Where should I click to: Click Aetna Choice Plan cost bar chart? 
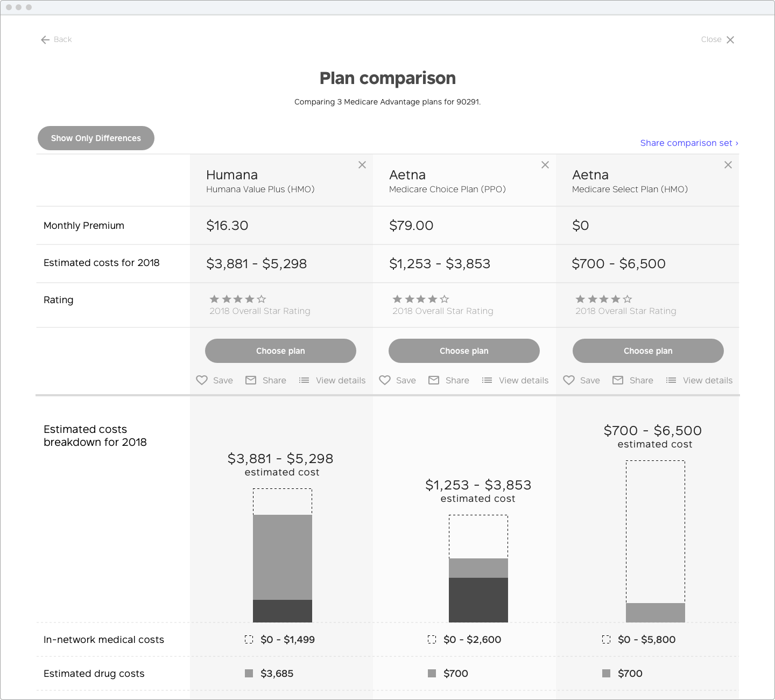point(478,569)
